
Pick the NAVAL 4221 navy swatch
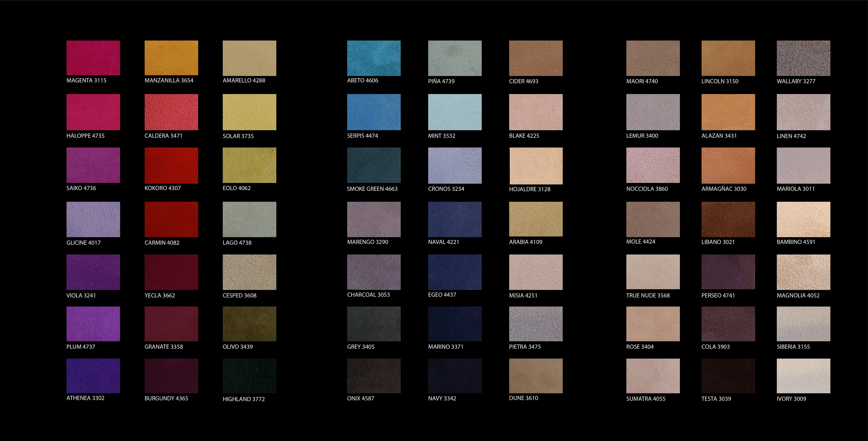coord(455,219)
